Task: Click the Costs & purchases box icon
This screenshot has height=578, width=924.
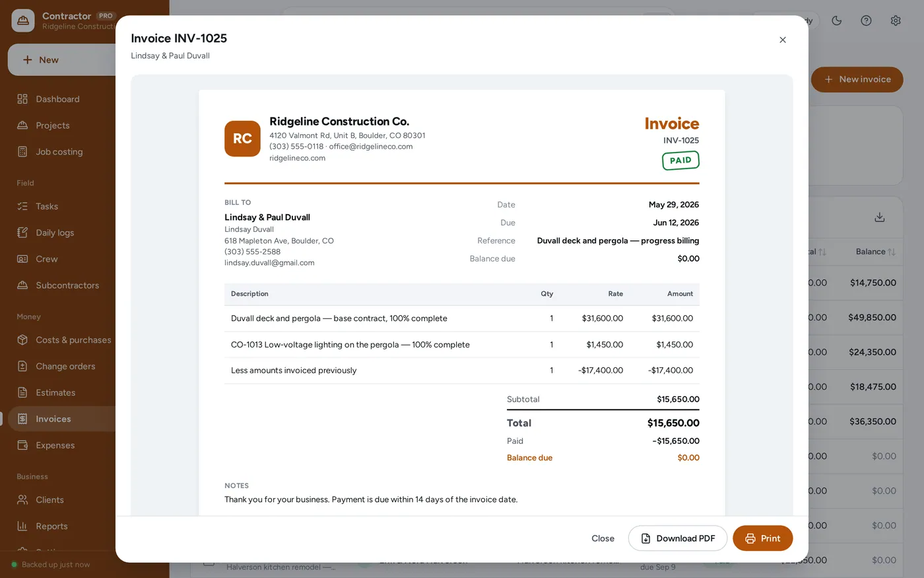Action: pos(22,340)
